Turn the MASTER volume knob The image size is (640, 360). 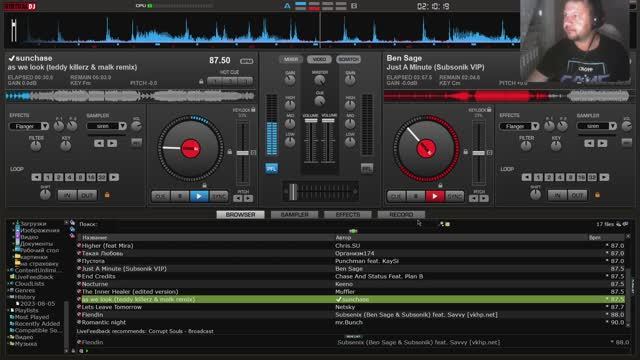pyautogui.click(x=320, y=80)
